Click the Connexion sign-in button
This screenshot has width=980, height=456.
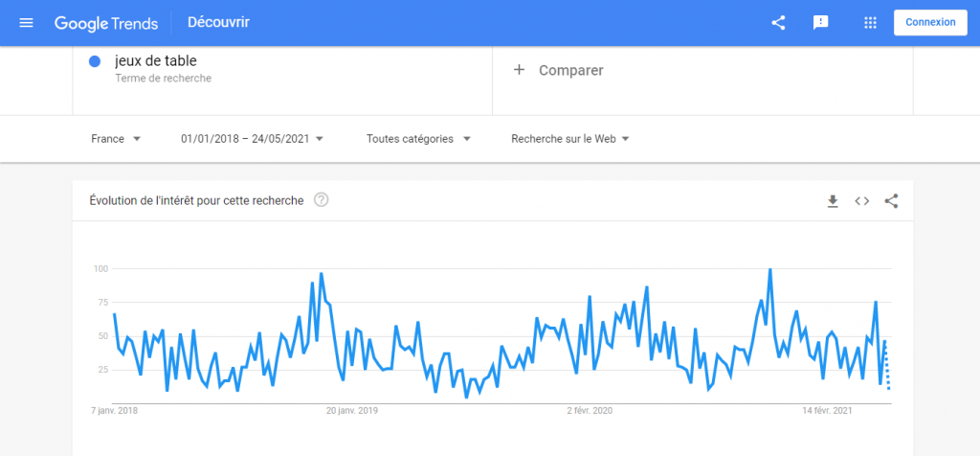click(930, 22)
